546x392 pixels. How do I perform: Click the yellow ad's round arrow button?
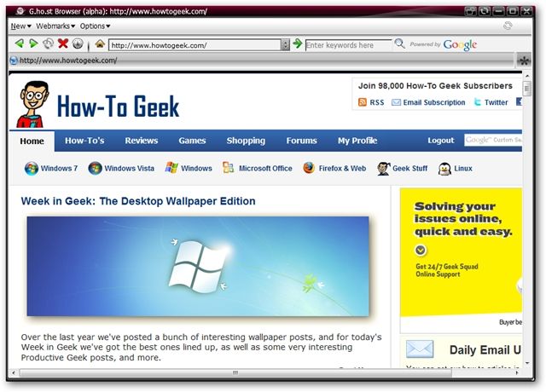point(421,250)
